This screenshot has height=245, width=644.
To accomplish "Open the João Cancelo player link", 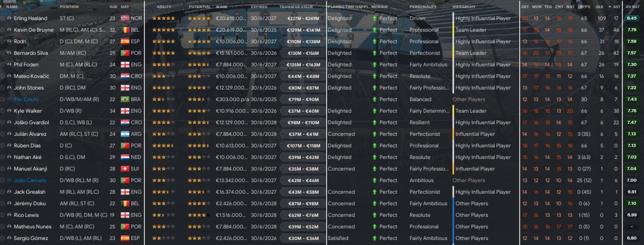I will click(x=30, y=180).
